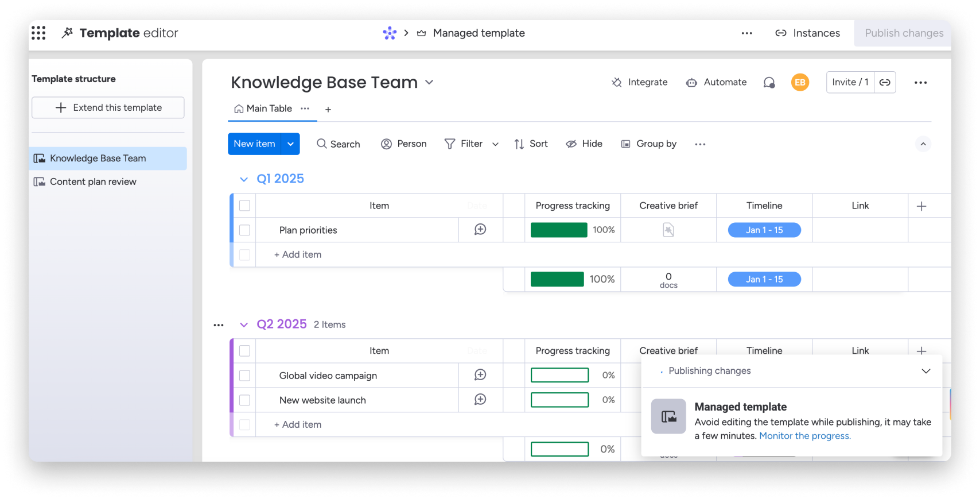
Task: Filter by Person
Action: 403,144
